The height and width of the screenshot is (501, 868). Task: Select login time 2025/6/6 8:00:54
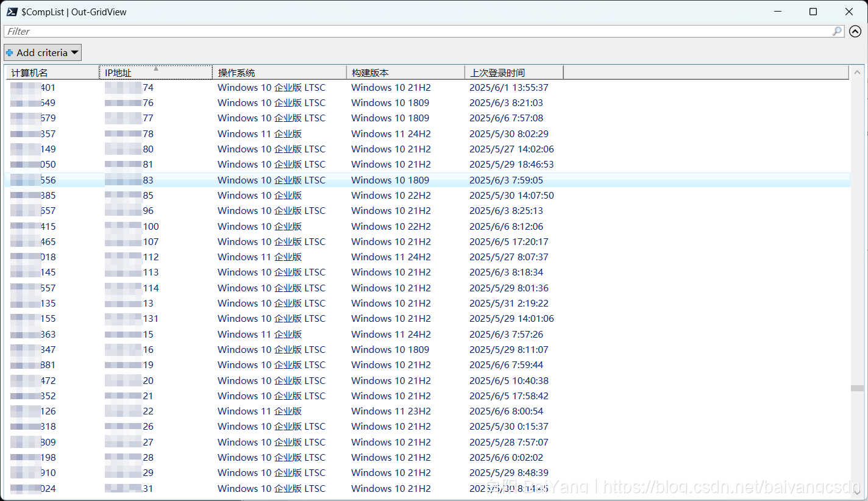506,411
